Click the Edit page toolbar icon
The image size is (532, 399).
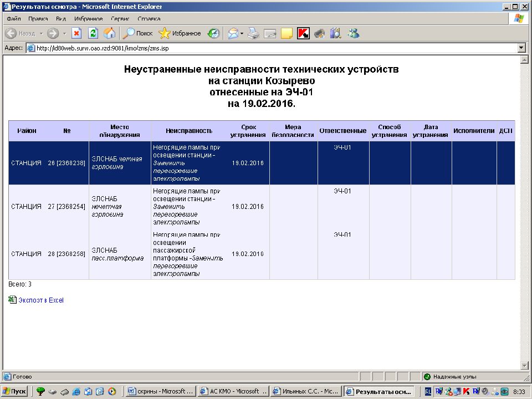[270, 33]
